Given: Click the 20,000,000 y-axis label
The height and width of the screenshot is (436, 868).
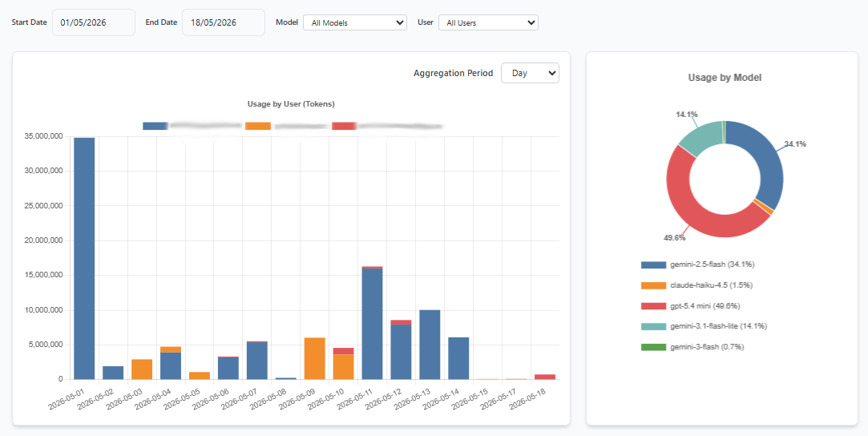Looking at the screenshot, I should pyautogui.click(x=42, y=240).
